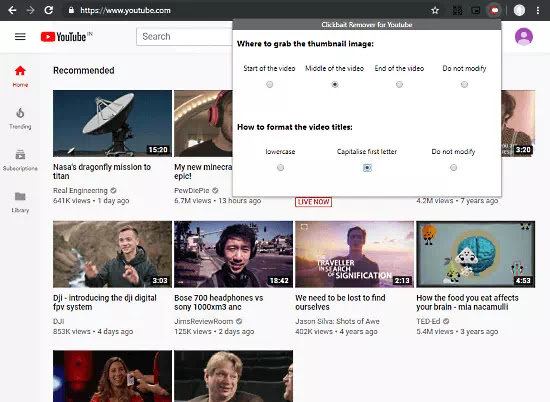This screenshot has height=402, width=550.
Task: Click the YouTube Search input field
Action: pyautogui.click(x=184, y=36)
